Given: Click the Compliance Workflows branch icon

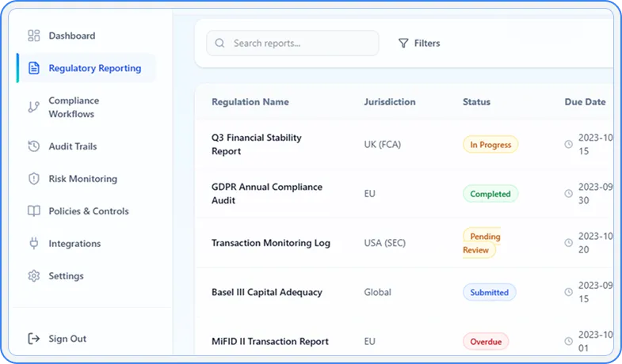Looking at the screenshot, I should pos(33,107).
